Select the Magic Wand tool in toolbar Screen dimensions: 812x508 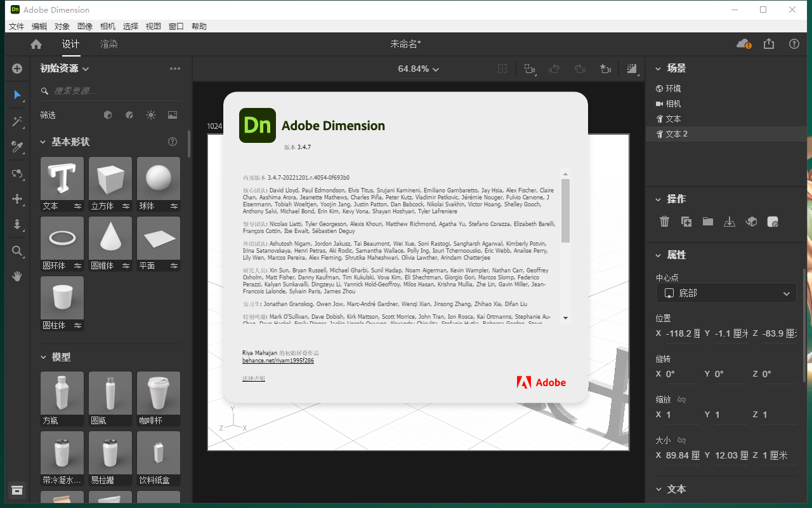click(x=17, y=121)
